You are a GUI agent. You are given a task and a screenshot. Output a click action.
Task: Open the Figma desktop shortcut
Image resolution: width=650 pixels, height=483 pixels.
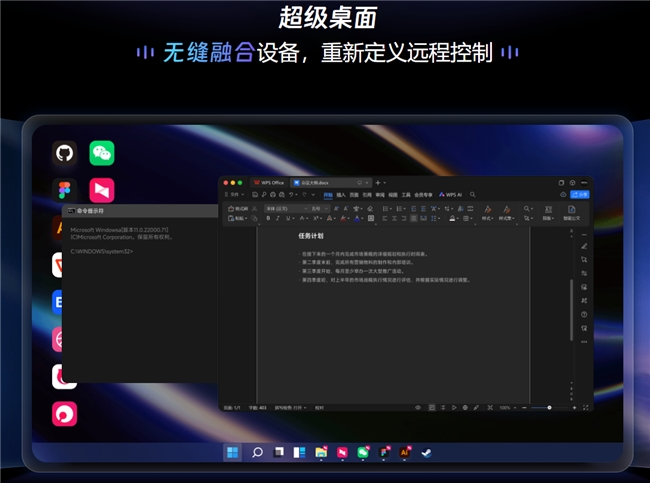[x=65, y=190]
